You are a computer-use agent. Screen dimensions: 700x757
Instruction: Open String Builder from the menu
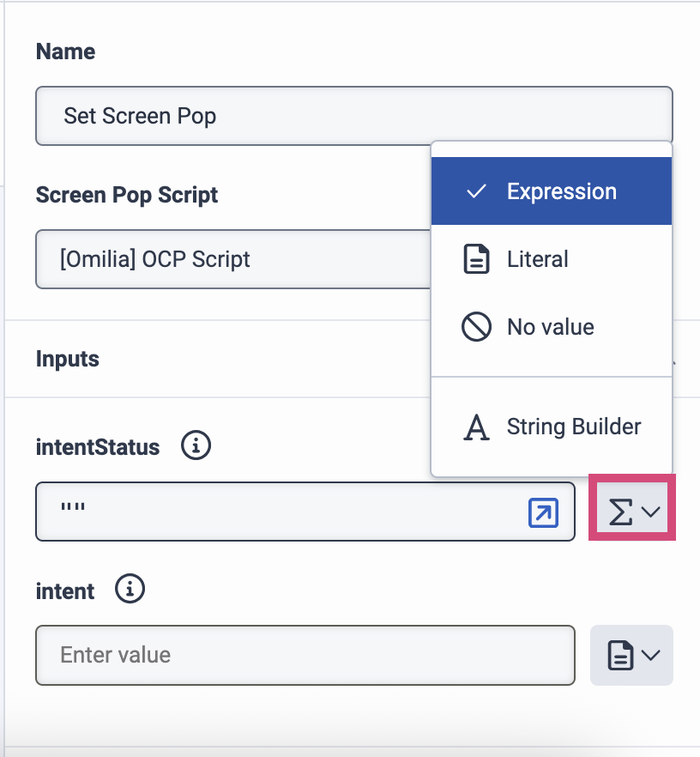tap(573, 427)
